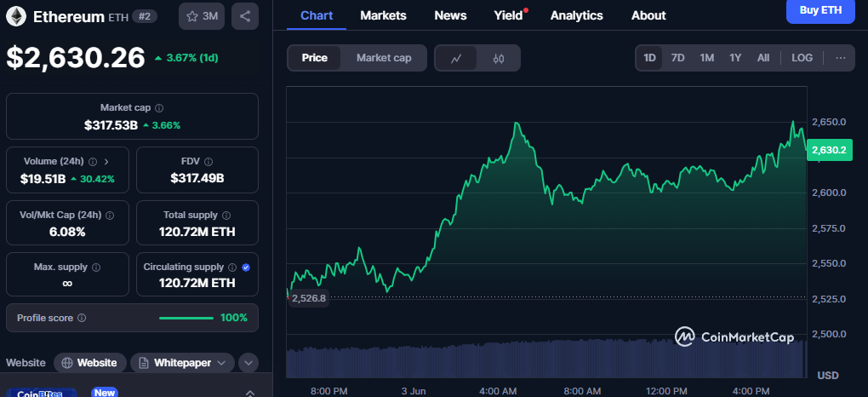This screenshot has height=397, width=868.
Task: Click the FDV info icon
Action: pos(208,161)
